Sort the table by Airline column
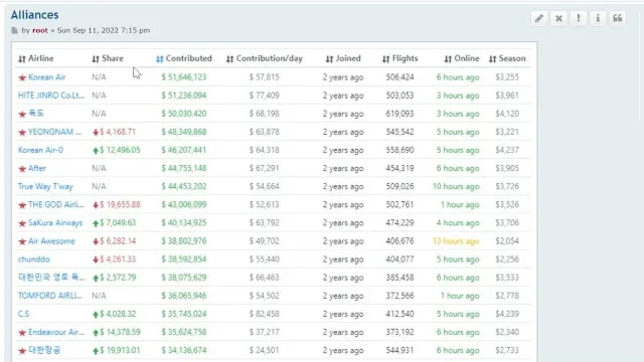The height and width of the screenshot is (362, 644). coord(36,59)
